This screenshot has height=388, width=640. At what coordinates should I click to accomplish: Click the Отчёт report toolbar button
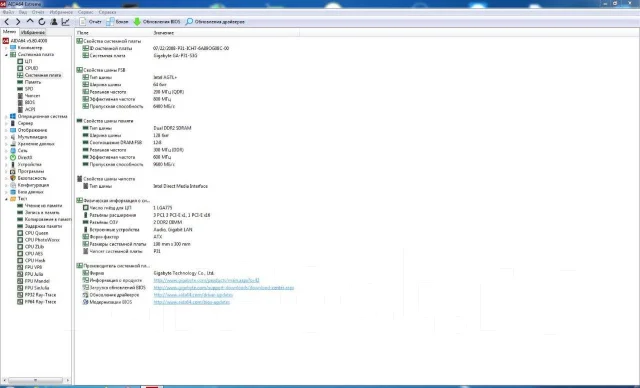point(91,22)
